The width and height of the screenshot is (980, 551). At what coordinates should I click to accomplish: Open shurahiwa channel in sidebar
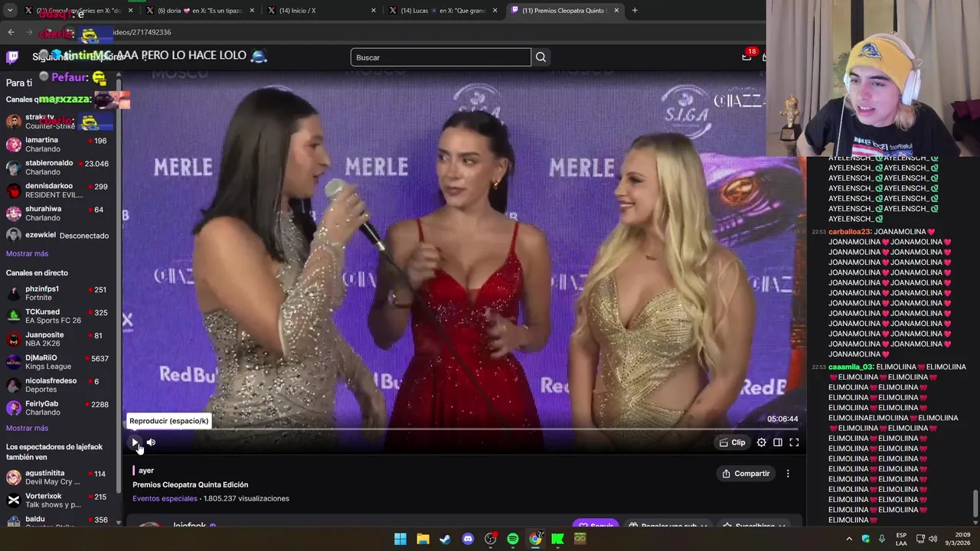coord(60,214)
